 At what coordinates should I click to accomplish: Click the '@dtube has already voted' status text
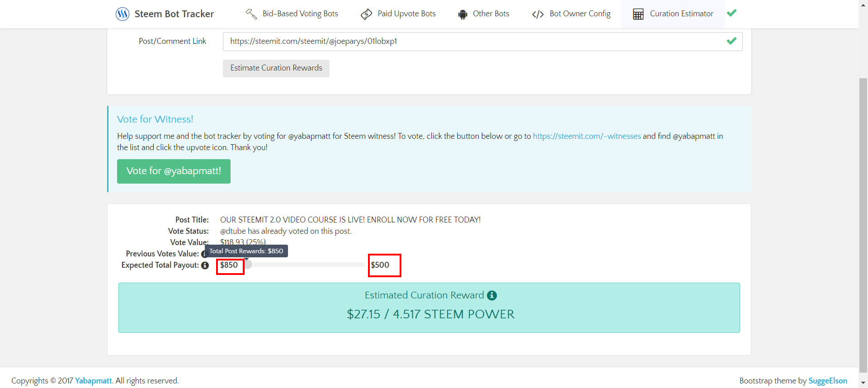coord(286,231)
